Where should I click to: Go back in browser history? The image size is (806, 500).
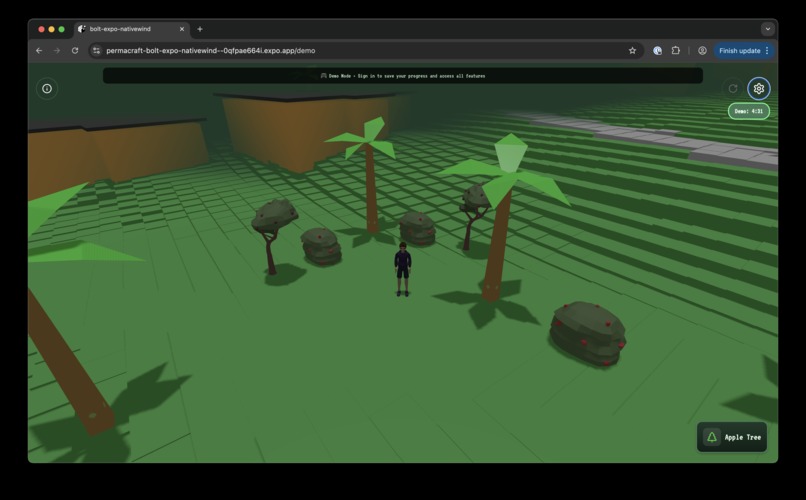click(39, 51)
